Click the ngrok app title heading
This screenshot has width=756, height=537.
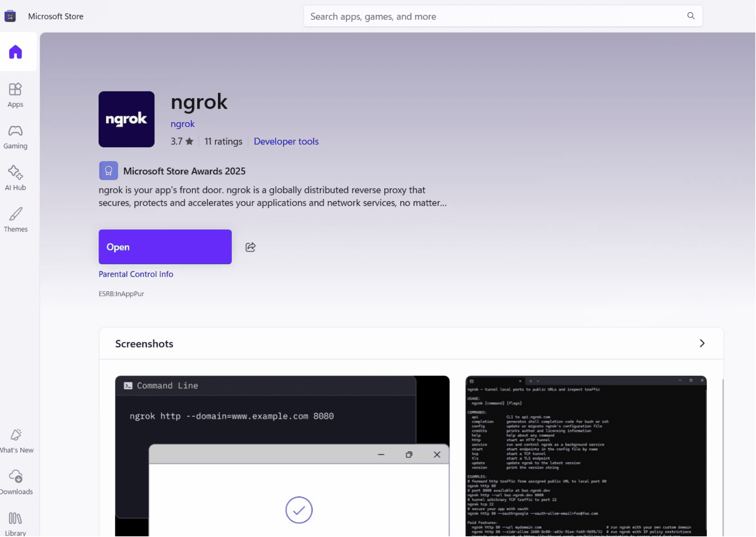[199, 102]
